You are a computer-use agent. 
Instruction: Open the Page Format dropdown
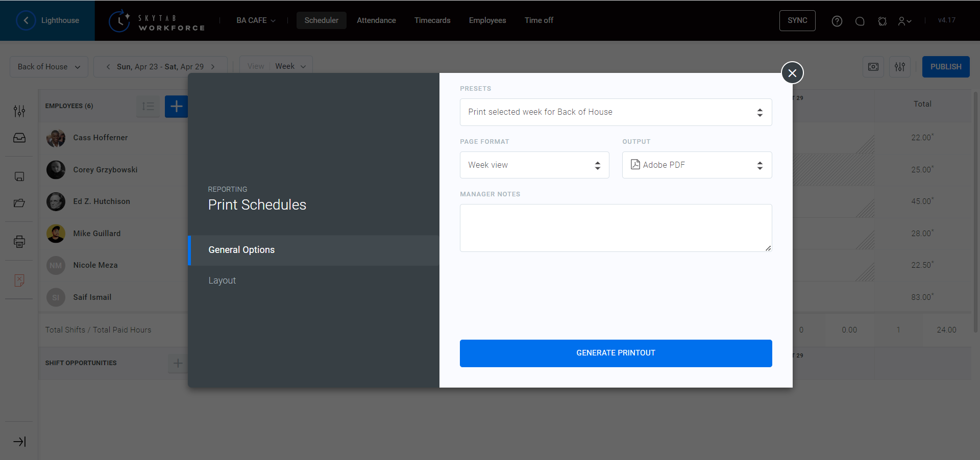pos(534,165)
